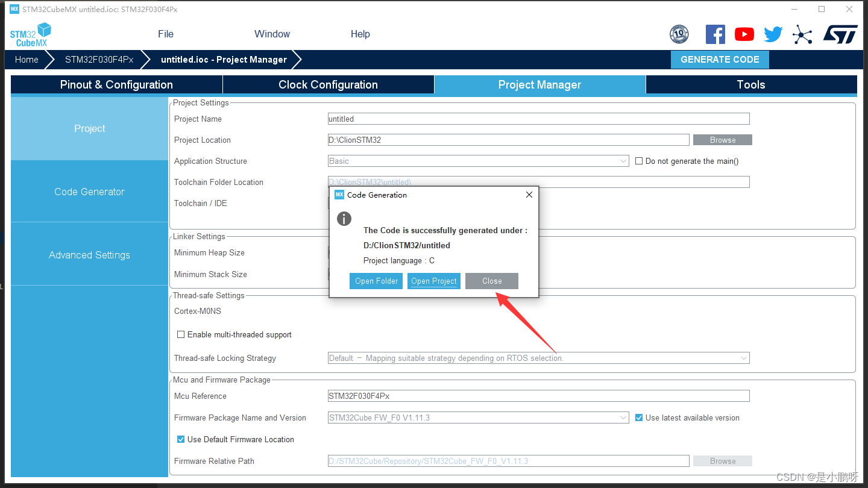Viewport: 868px width, 488px height.
Task: Open the Help menu
Action: click(x=360, y=34)
